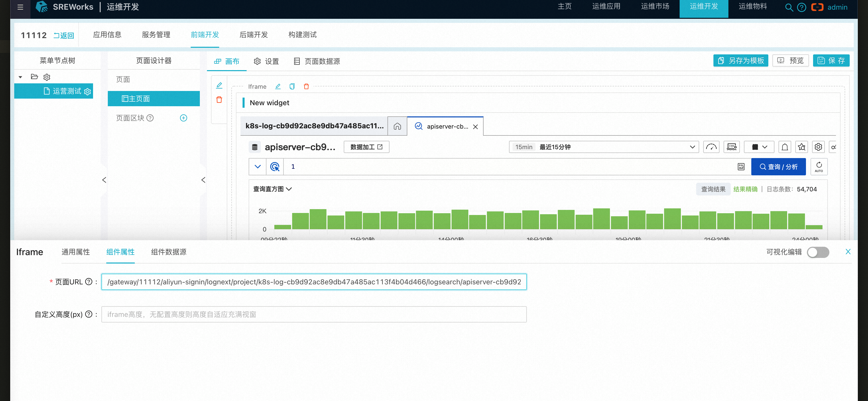Click the help icon next to 页面区块
Screen dimensions: 868x401
click(150, 118)
